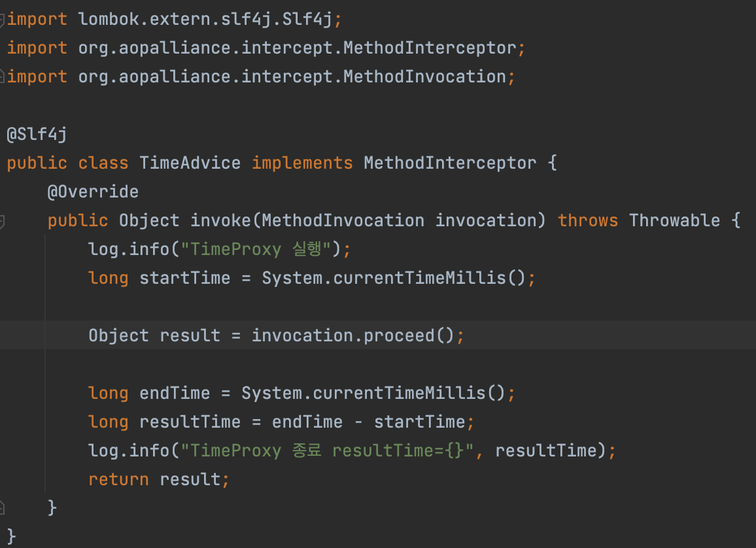Click the resultTime variable declaration

click(x=190, y=422)
